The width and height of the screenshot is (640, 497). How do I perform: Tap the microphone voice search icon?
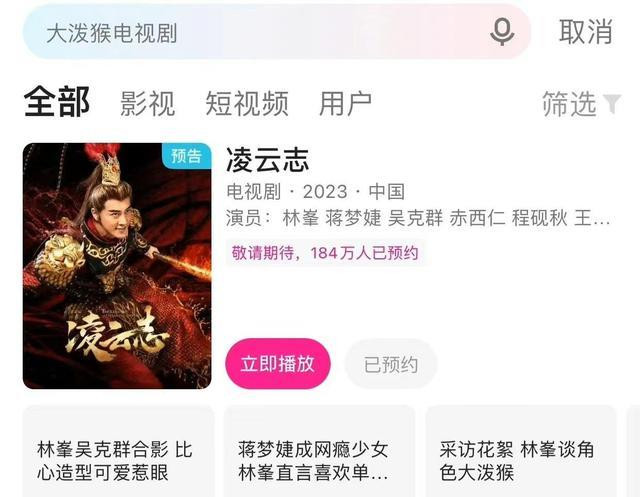(502, 32)
